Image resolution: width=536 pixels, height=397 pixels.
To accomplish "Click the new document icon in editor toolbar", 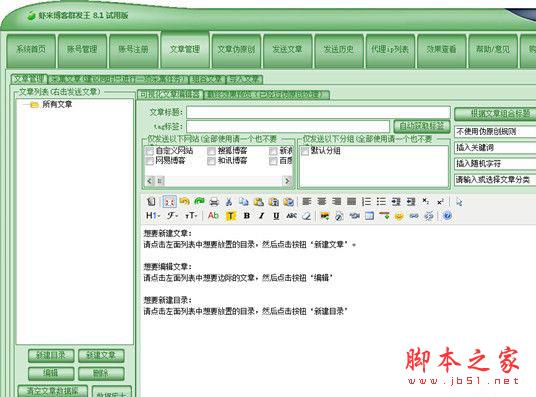I will pyautogui.click(x=151, y=201).
